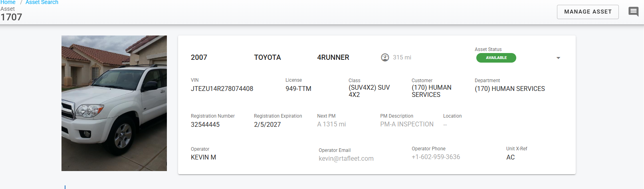Image resolution: width=644 pixels, height=189 pixels.
Task: Click operator email kevin@rtafleet.com
Action: (x=346, y=158)
